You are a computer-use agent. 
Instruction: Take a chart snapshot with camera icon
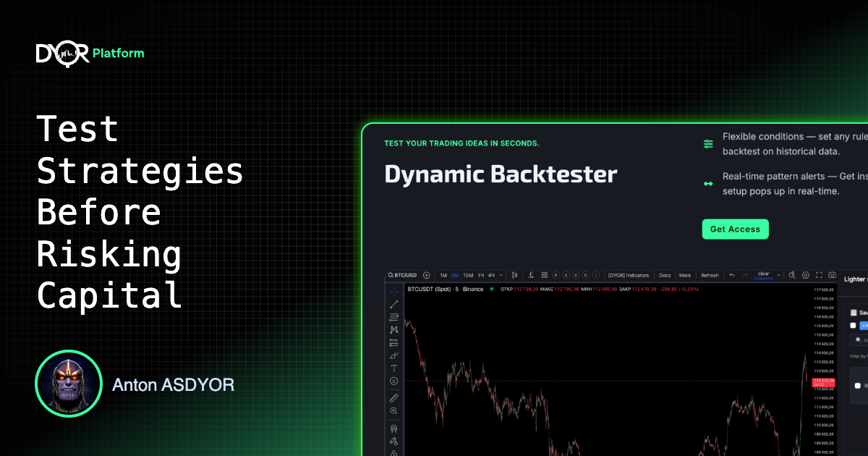click(x=832, y=275)
